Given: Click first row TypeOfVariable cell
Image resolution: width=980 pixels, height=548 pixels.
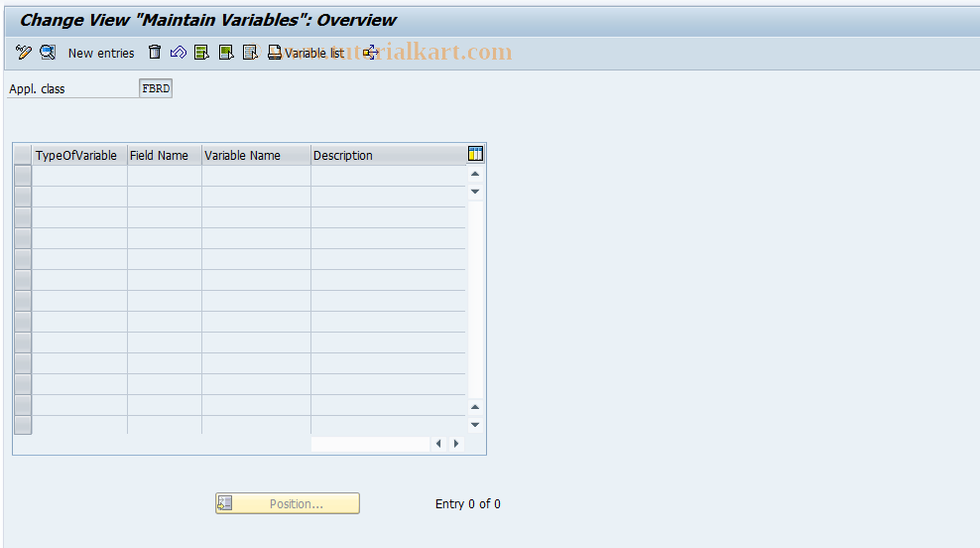Looking at the screenshot, I should [79, 176].
